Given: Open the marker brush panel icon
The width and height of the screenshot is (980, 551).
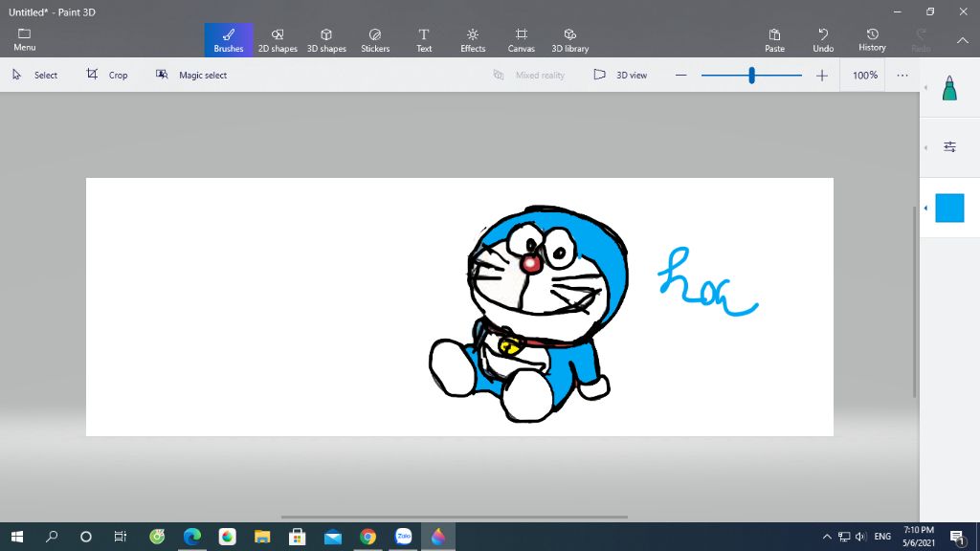Looking at the screenshot, I should pyautogui.click(x=949, y=88).
